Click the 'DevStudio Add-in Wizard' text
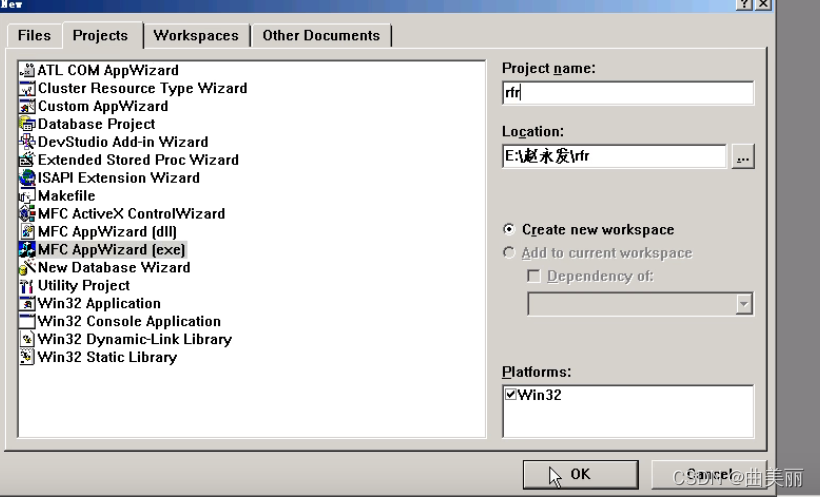Viewport: 820px width, 497px height. [x=123, y=142]
